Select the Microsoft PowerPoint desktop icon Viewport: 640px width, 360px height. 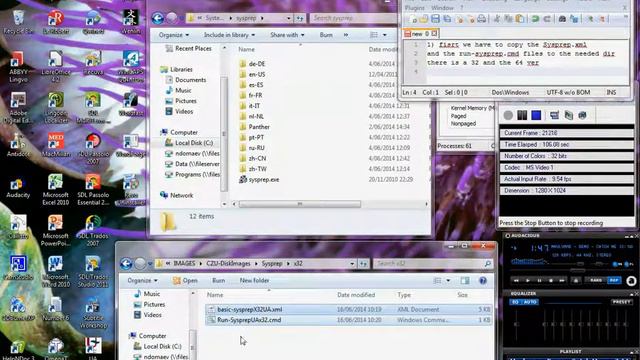coord(56,231)
